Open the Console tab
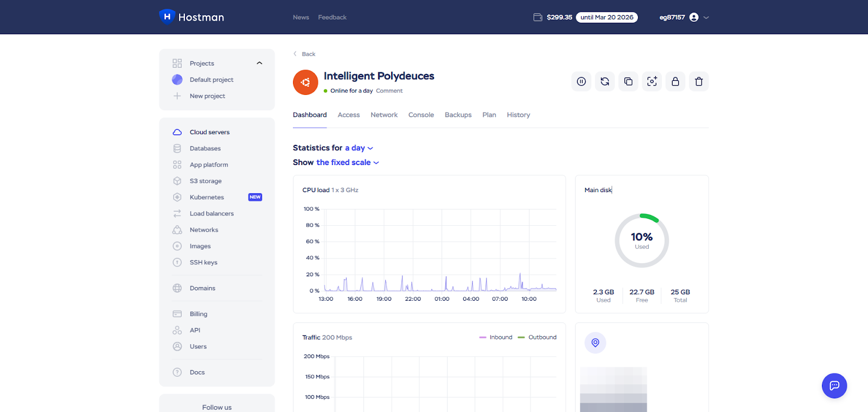 (421, 115)
